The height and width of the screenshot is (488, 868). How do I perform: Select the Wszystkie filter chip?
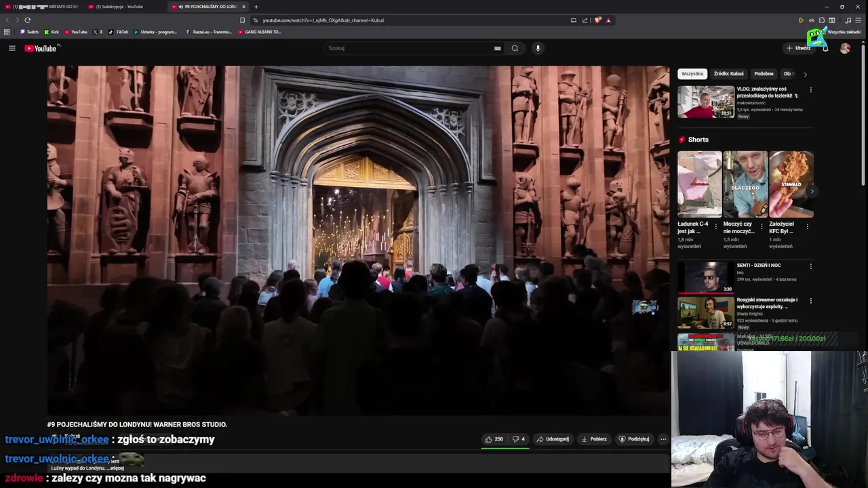point(692,74)
